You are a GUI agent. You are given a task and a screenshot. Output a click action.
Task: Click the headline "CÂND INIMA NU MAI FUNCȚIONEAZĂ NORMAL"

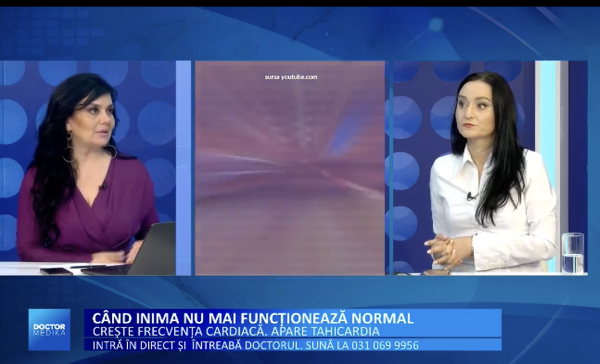coord(253,318)
